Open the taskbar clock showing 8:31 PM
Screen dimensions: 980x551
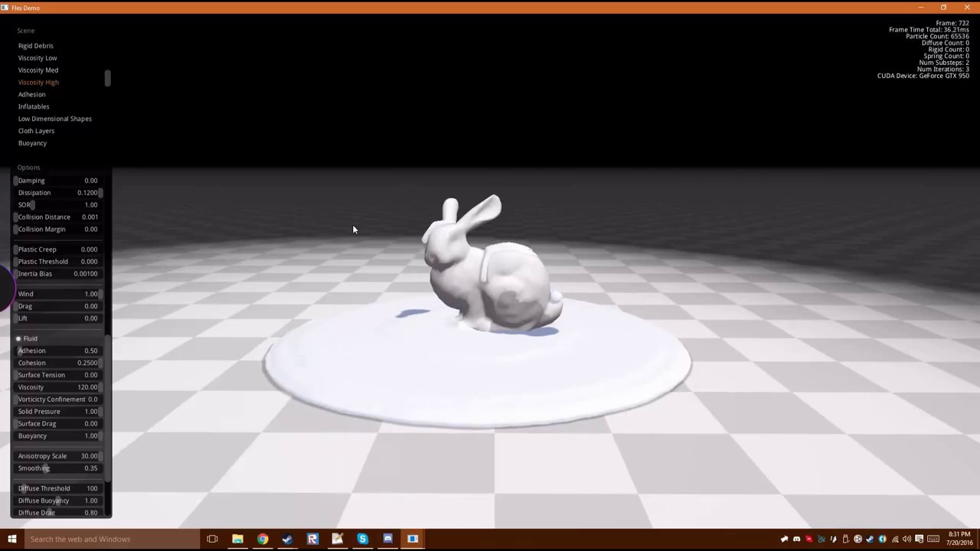[959, 539]
